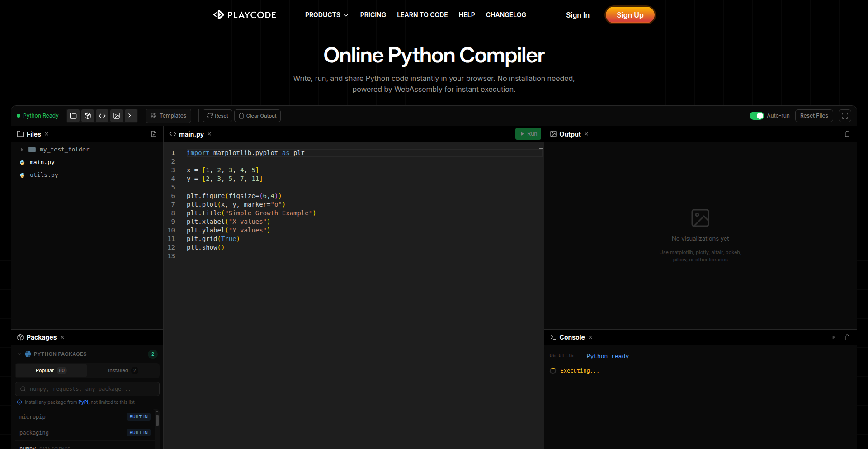Open the Packages panel via box icon

88,116
